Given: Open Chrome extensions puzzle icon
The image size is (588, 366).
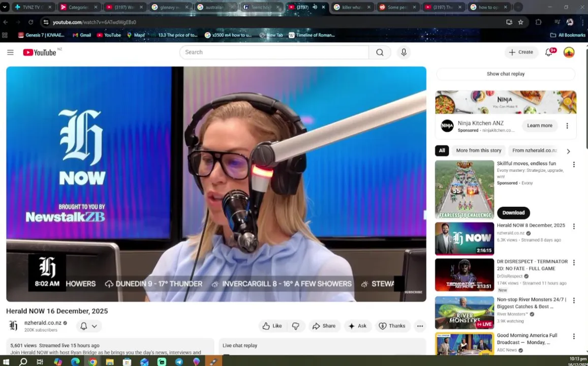Looking at the screenshot, I should coord(539,22).
